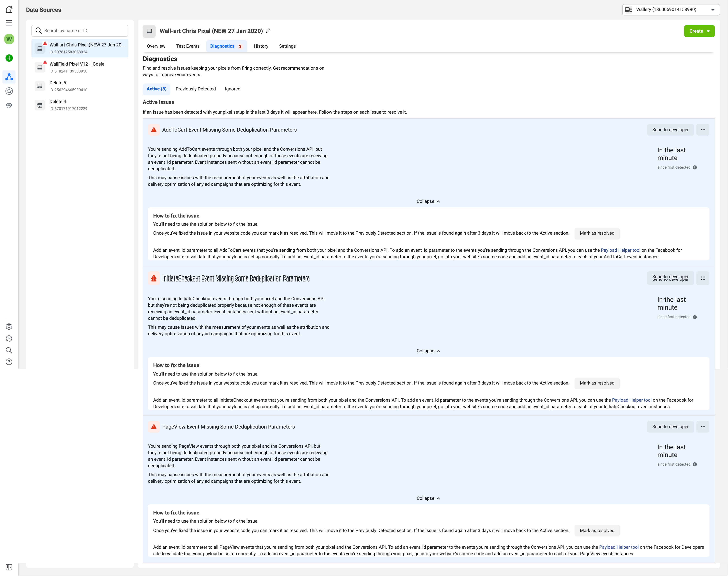
Task: Click the monitor/pixel data source icon
Action: [x=150, y=31]
